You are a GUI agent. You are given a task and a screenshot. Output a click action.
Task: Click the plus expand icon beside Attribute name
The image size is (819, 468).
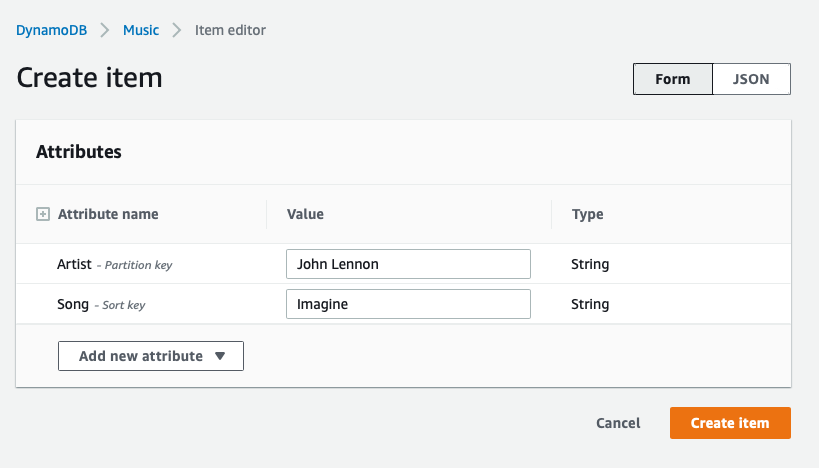pos(43,214)
